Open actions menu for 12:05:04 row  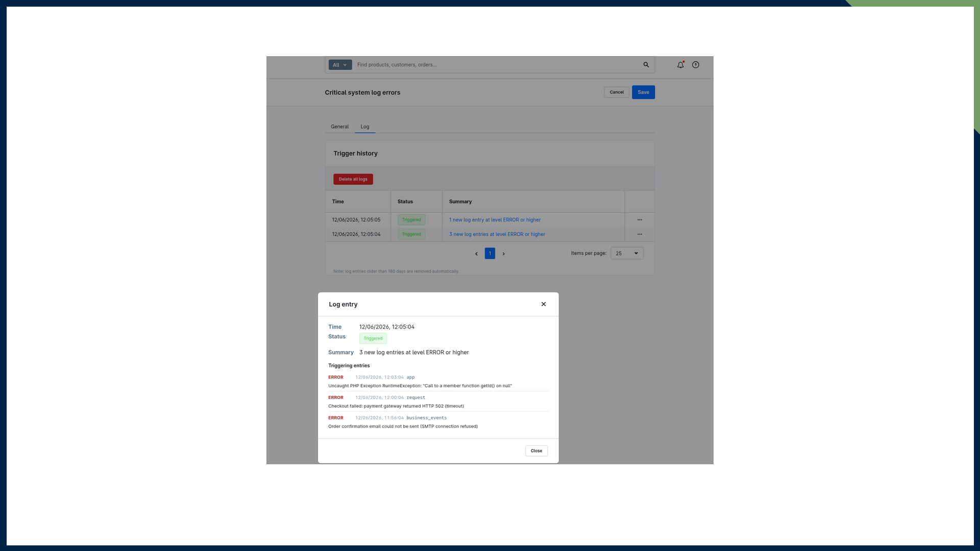click(640, 234)
